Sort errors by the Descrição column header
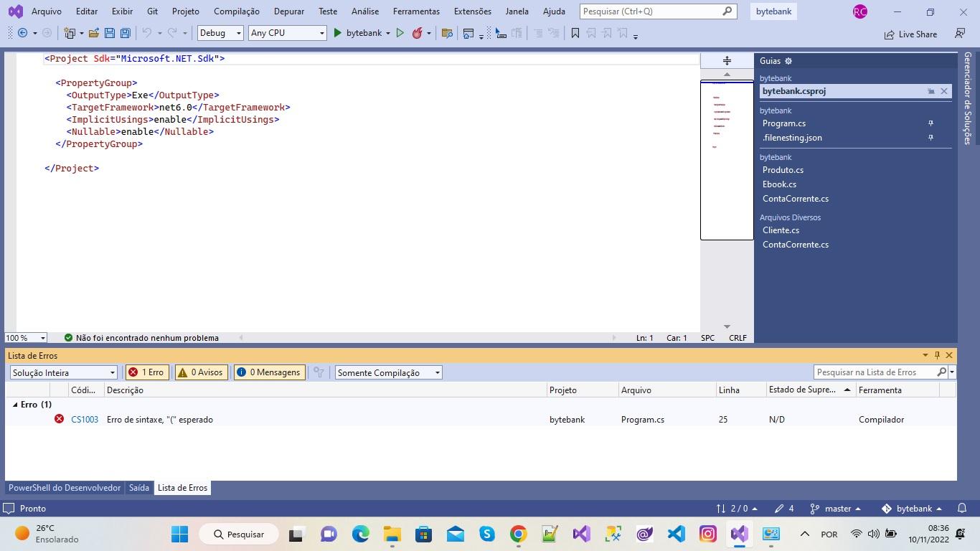This screenshot has height=551, width=980. (326, 390)
